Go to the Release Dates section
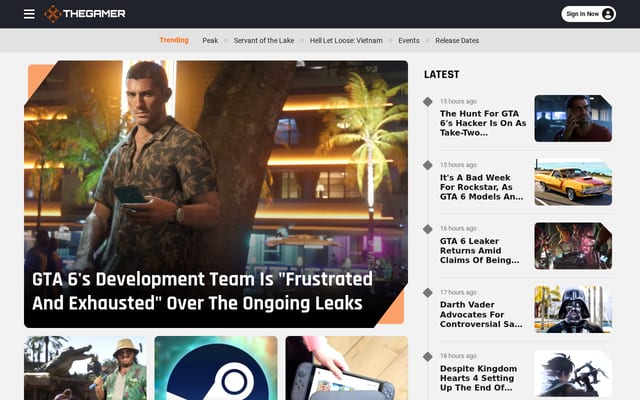This screenshot has height=400, width=640. click(457, 40)
